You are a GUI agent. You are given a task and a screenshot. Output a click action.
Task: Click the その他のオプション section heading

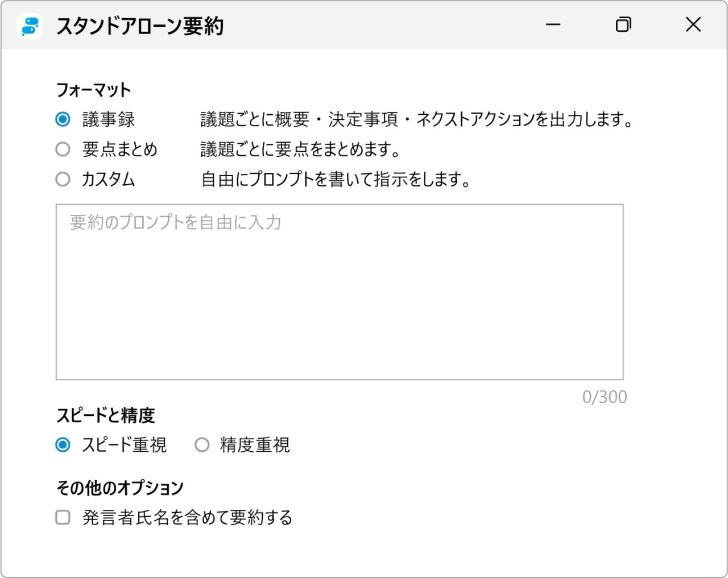click(x=120, y=488)
